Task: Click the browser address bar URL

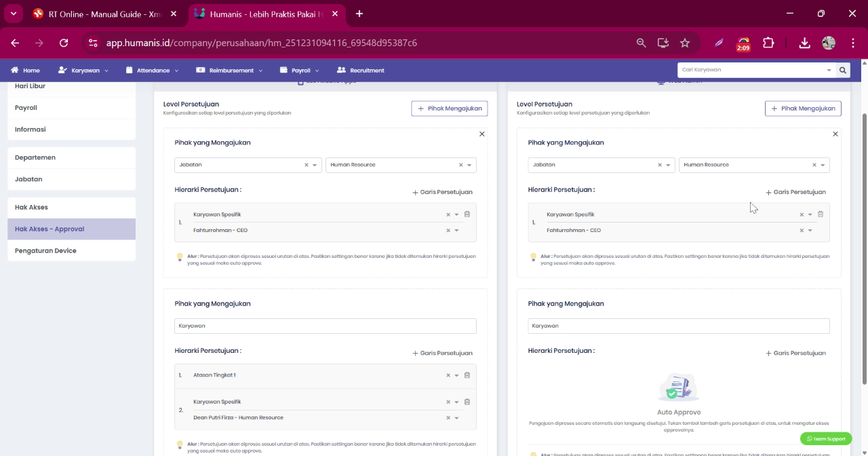Action: pyautogui.click(x=262, y=43)
